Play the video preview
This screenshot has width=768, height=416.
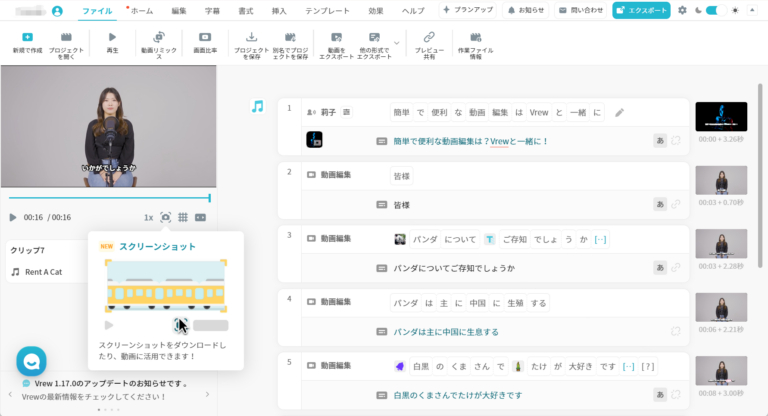pyautogui.click(x=13, y=217)
